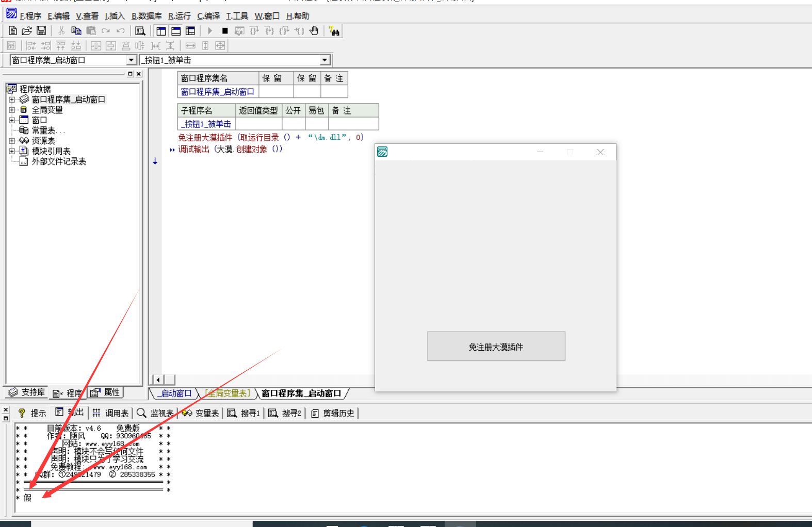The image size is (812, 527).
Task: Switch to the [全局变量表] editor tab
Action: [228, 393]
